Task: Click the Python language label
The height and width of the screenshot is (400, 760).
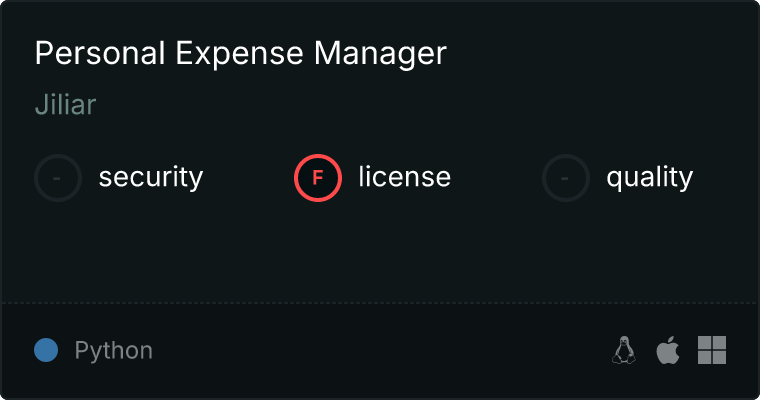Action: coord(114,351)
